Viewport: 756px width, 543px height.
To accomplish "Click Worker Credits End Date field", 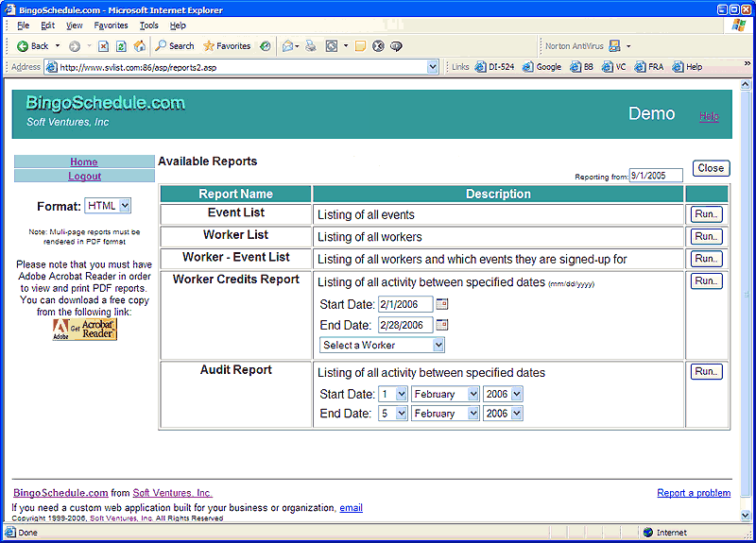I will tap(405, 325).
